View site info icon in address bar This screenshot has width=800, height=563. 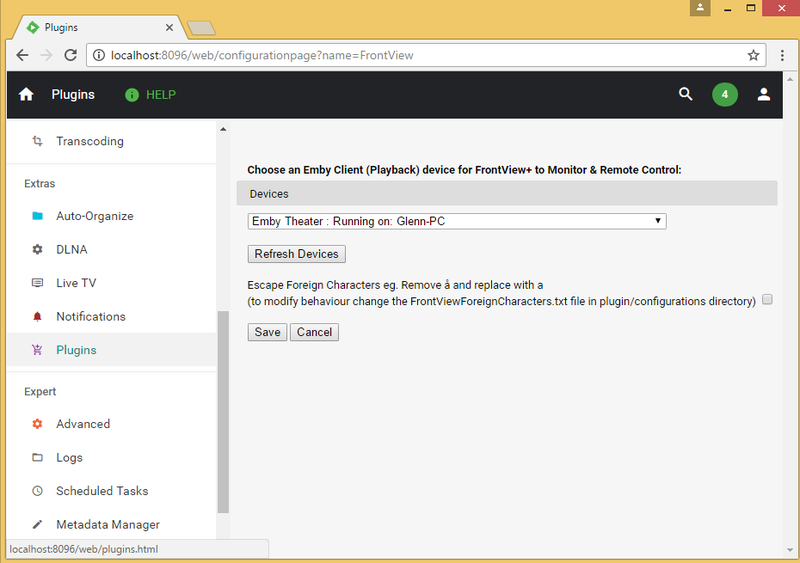(x=98, y=55)
